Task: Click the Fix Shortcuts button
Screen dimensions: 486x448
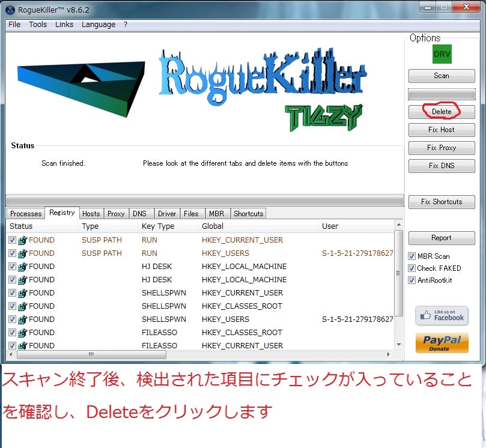Action: point(442,202)
